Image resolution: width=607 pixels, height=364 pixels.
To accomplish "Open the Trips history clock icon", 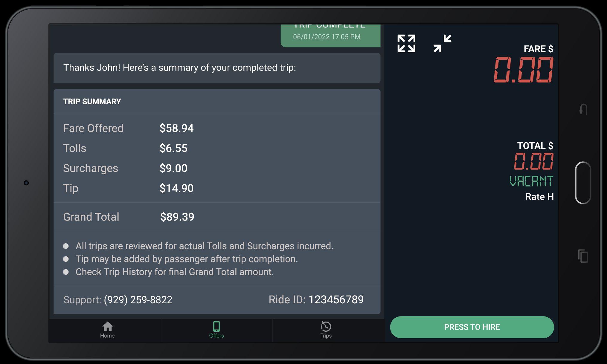I will 326,326.
